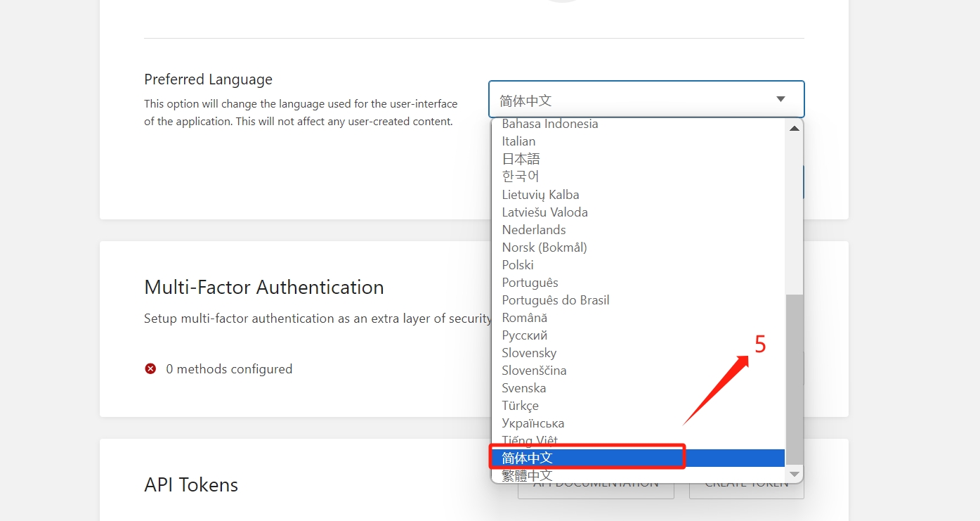Select Lietuvių Kalba language option
This screenshot has width=980, height=521.
pyautogui.click(x=638, y=194)
